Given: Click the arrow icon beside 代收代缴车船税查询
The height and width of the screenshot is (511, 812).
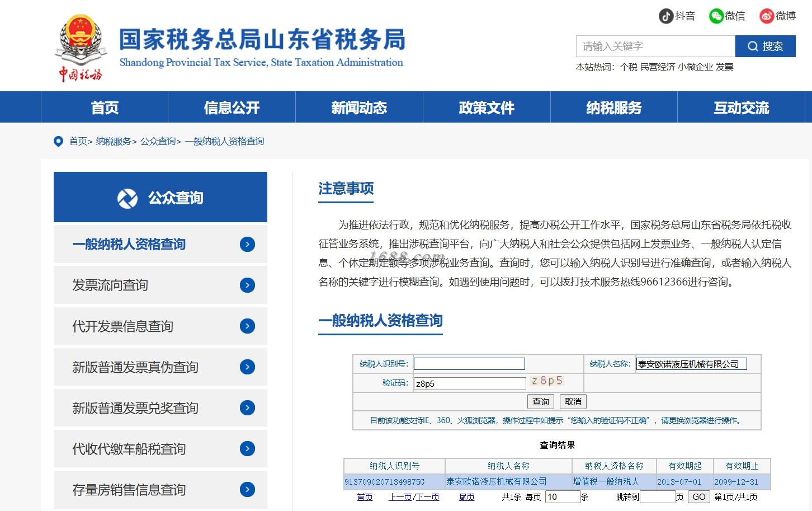Looking at the screenshot, I should [x=247, y=449].
